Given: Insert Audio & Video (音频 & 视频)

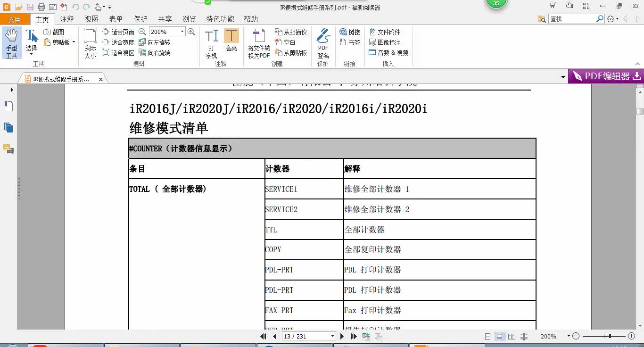Looking at the screenshot, I should pos(388,53).
